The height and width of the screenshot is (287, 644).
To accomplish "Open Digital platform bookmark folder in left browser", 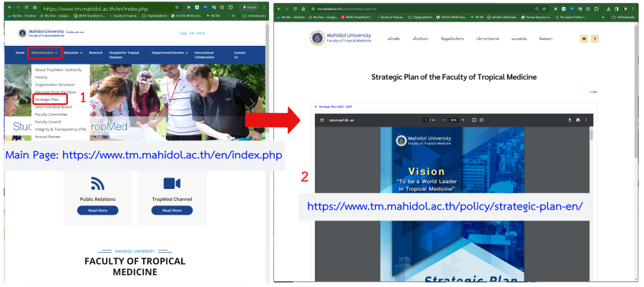I will (155, 16).
